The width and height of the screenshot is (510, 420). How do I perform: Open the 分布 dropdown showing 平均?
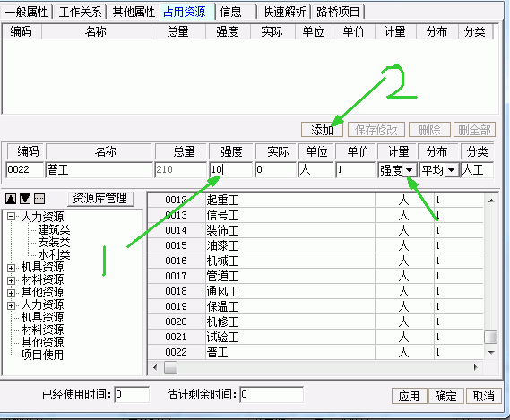(x=451, y=170)
